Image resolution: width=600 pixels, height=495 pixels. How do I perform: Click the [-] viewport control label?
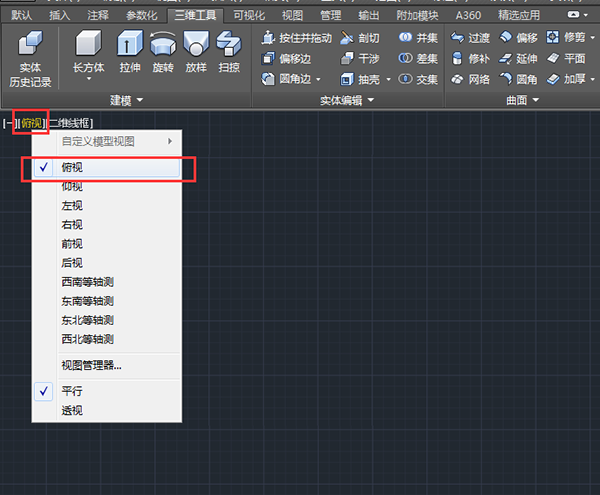[x=8, y=123]
